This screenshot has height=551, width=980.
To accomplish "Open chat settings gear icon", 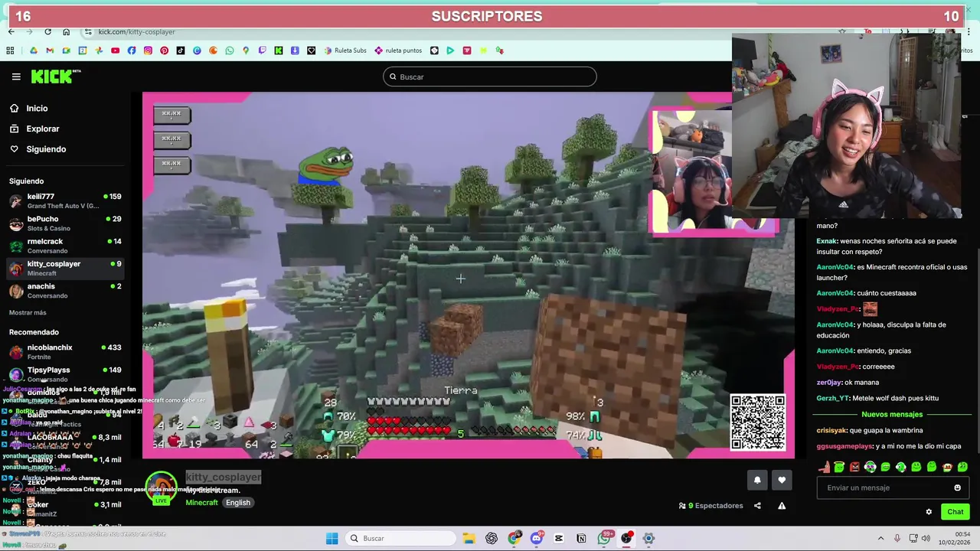I will point(929,512).
